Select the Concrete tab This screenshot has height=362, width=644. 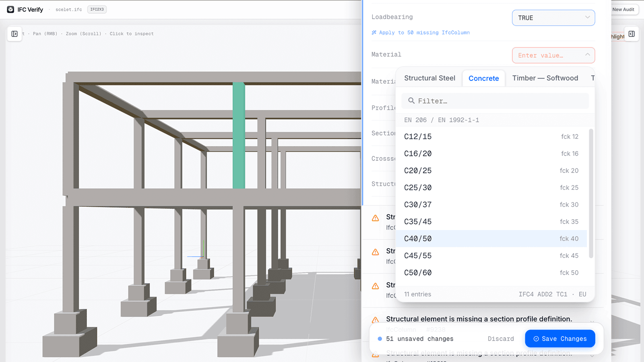484,78
